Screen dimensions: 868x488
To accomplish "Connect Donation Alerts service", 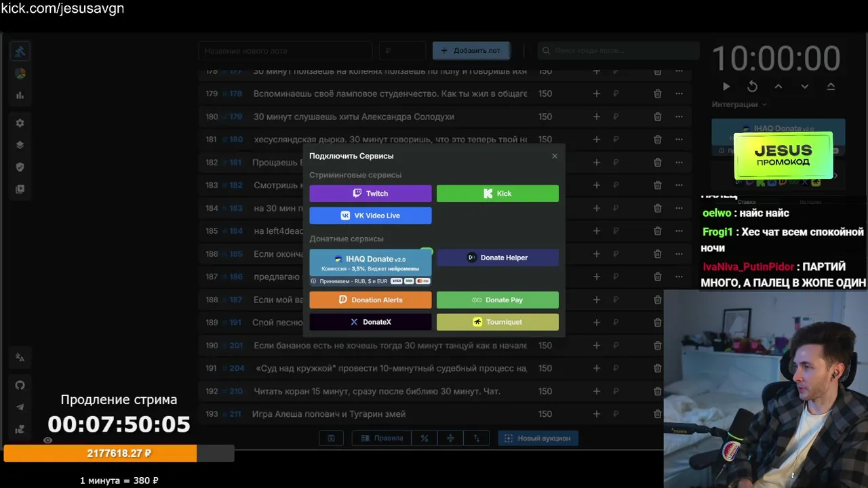I will (370, 300).
